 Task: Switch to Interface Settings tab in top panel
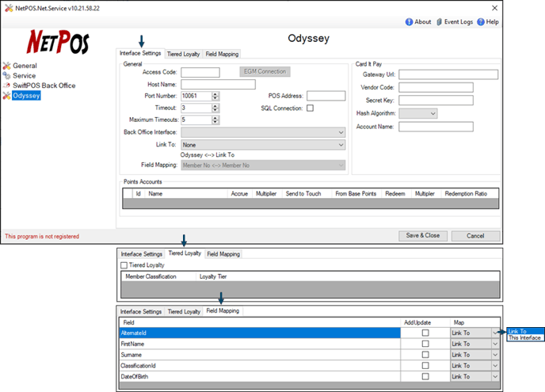coord(140,53)
